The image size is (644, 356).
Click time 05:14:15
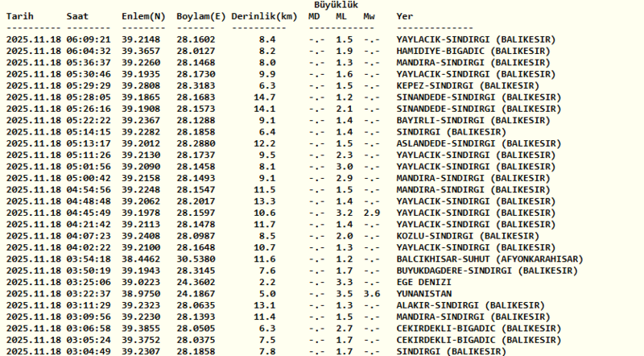(89, 131)
